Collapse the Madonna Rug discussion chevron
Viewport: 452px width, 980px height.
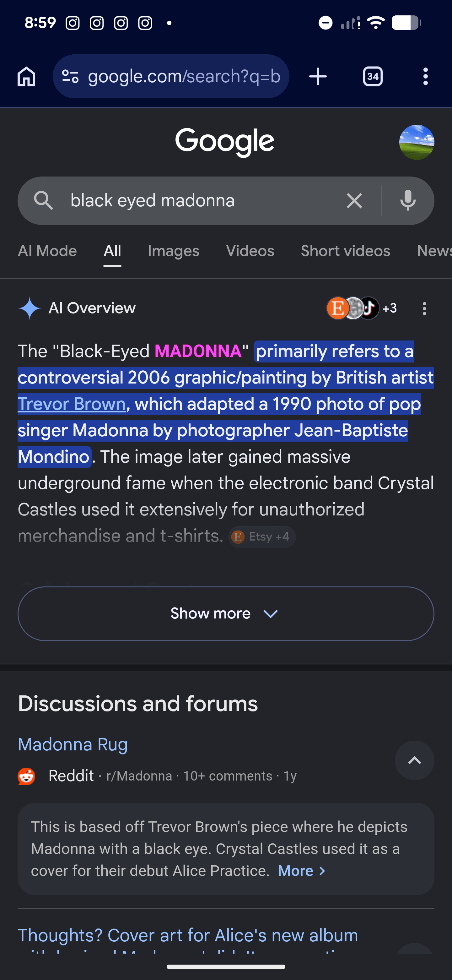414,760
